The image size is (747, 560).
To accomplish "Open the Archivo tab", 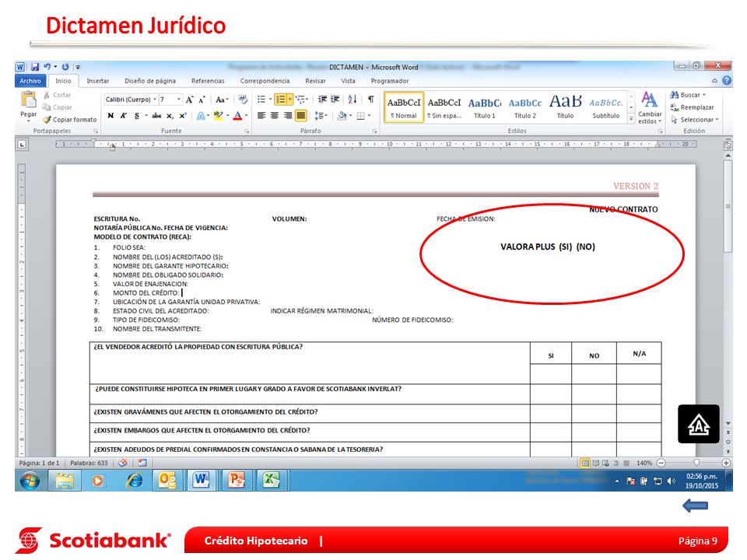I will coord(30,81).
